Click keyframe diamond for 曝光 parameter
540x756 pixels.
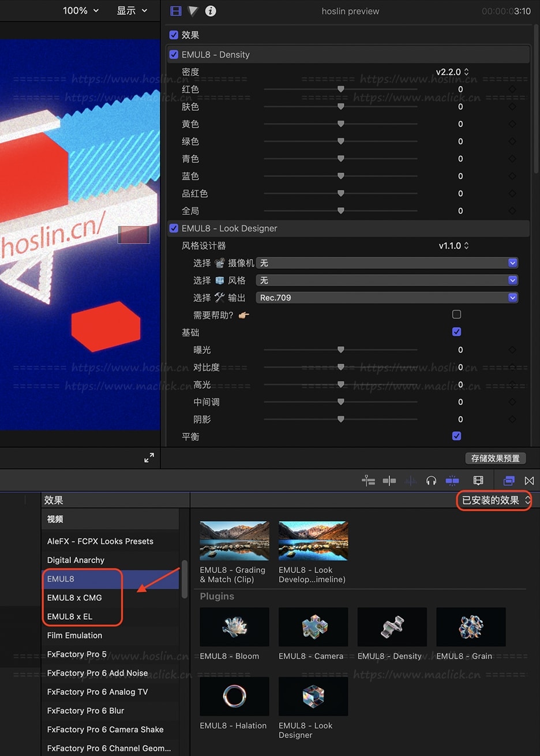[x=512, y=350]
